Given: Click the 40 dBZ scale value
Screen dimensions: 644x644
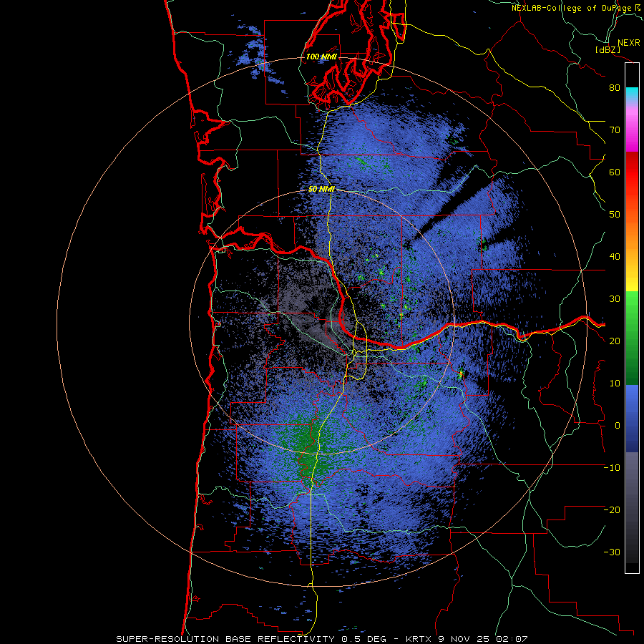Looking at the screenshot, I should (x=615, y=257).
